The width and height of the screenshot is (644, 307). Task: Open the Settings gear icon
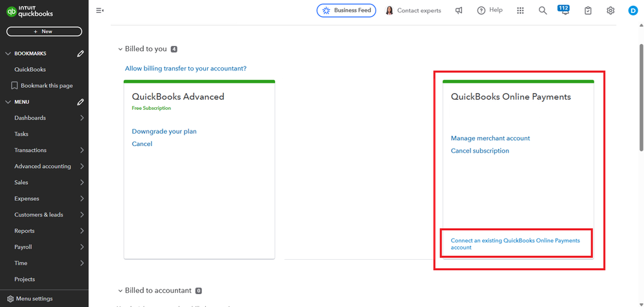coord(610,11)
